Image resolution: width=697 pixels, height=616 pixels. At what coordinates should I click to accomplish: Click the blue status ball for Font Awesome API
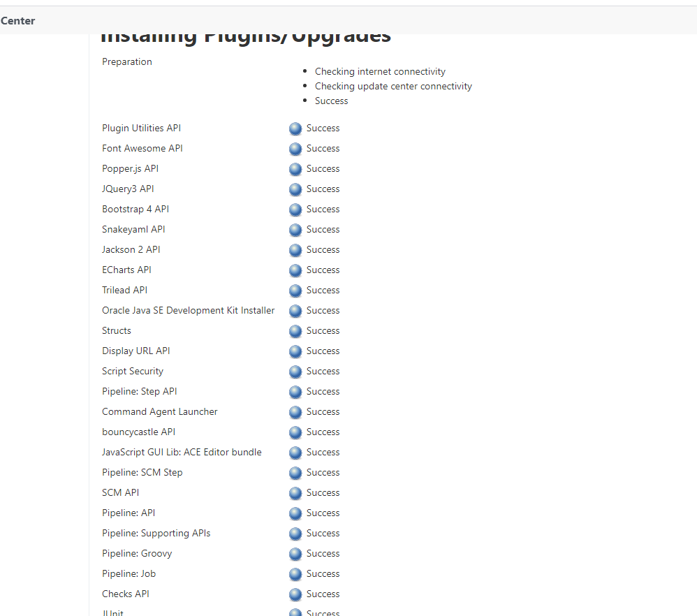(295, 149)
